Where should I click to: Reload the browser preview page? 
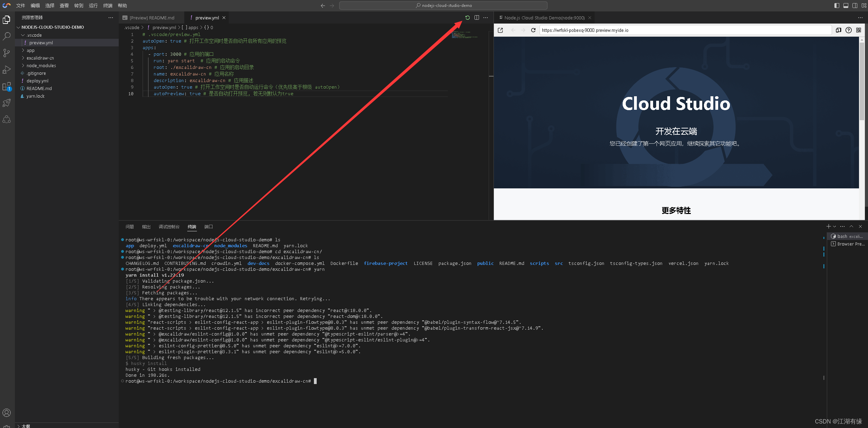click(533, 30)
